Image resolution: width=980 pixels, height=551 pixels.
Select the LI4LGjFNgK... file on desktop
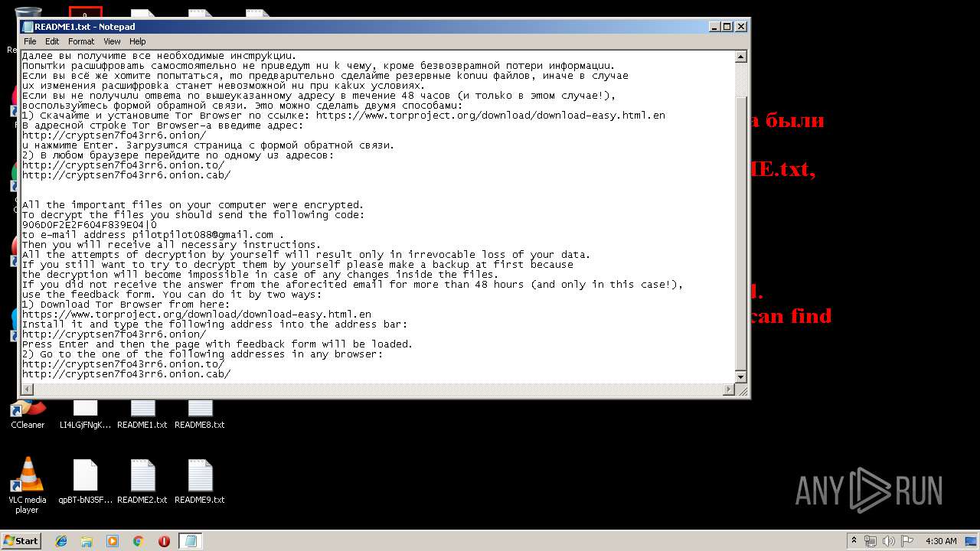coord(85,413)
